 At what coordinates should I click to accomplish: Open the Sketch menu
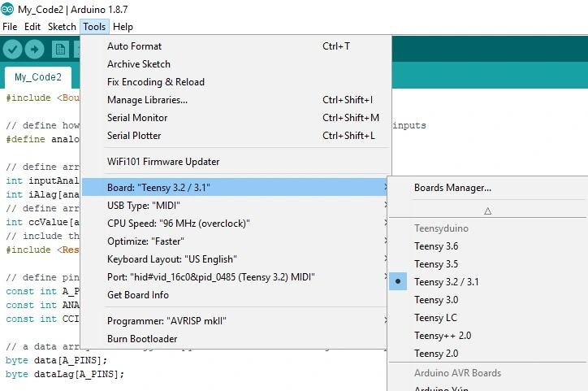coord(62,27)
